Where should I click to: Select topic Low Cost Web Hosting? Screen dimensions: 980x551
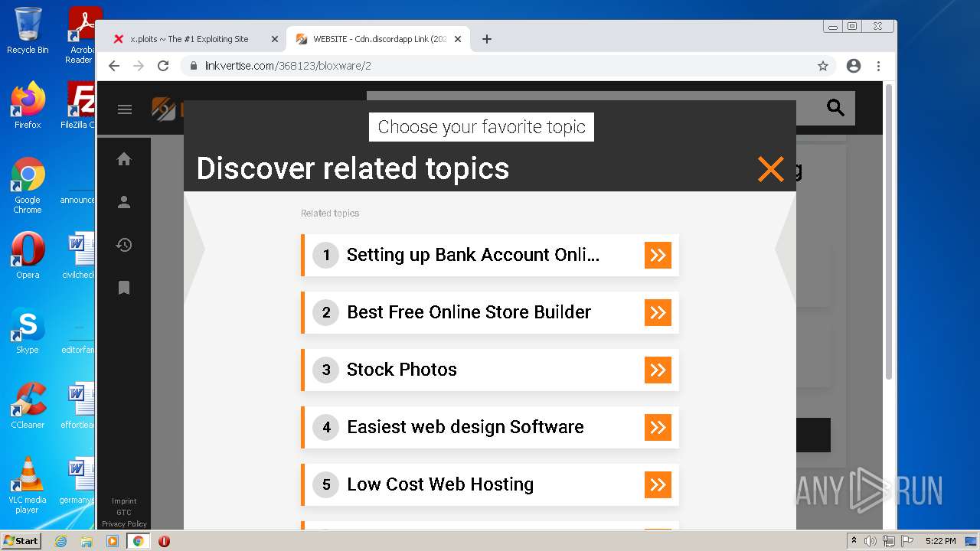tap(490, 484)
